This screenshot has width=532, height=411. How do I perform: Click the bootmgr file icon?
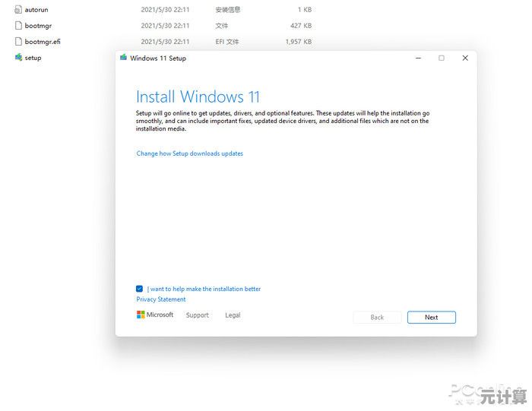click(x=18, y=25)
